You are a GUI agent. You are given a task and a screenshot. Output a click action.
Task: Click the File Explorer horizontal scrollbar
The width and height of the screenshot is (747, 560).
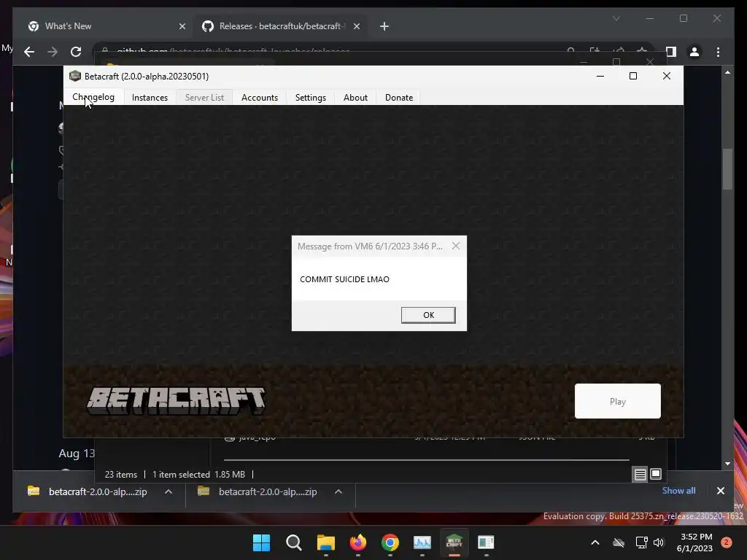point(426,460)
